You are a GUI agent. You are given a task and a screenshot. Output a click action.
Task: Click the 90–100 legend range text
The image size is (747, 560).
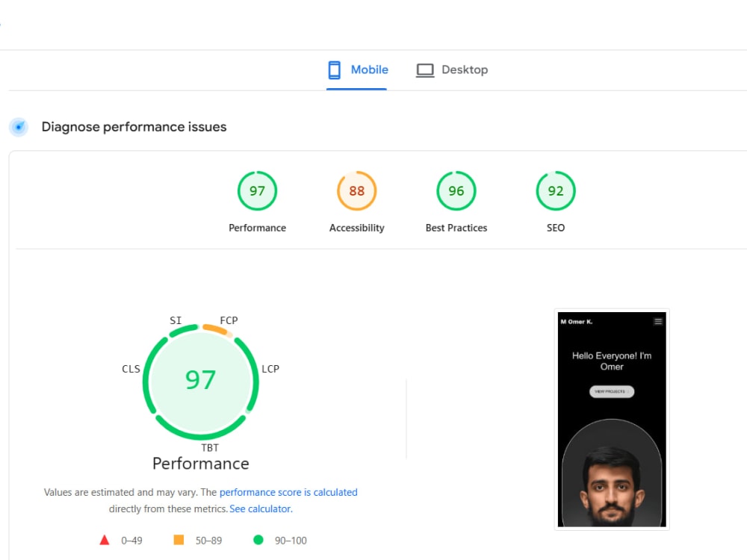coord(291,541)
